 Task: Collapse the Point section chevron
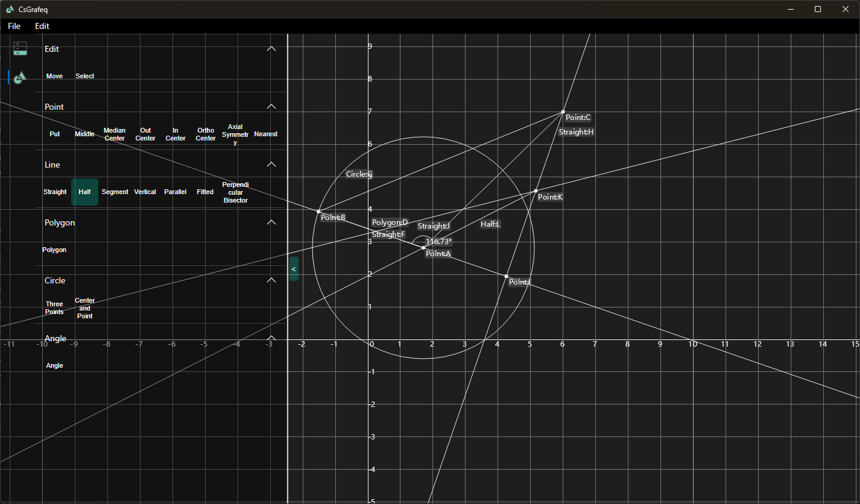coord(271,107)
